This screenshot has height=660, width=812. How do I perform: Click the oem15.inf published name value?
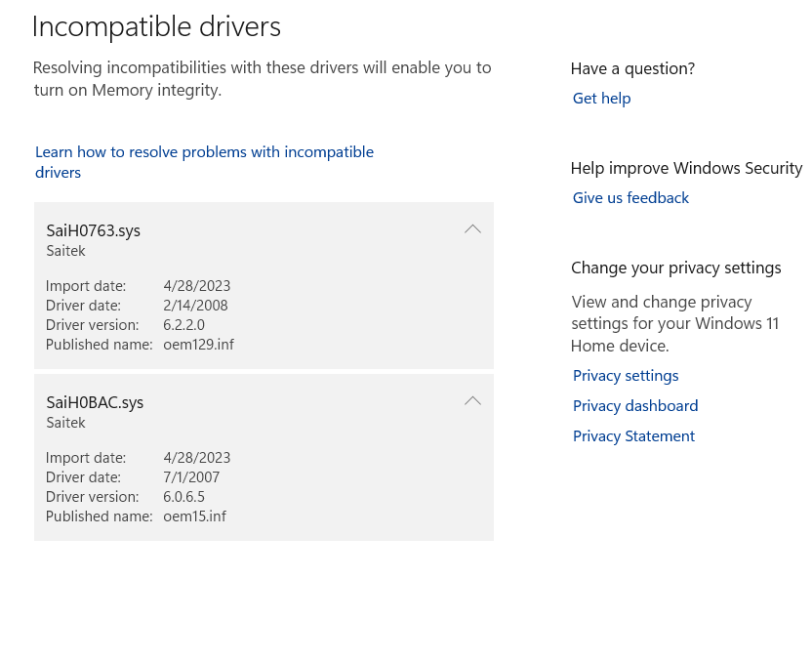pos(195,516)
